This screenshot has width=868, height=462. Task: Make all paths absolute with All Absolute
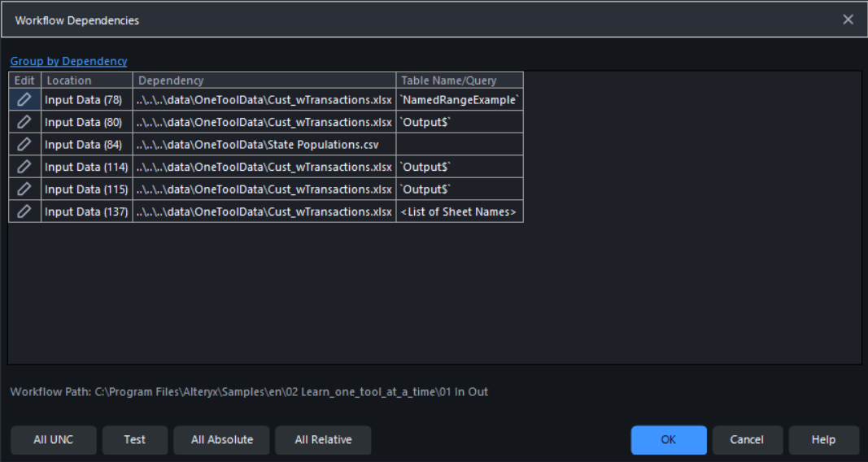click(x=221, y=440)
